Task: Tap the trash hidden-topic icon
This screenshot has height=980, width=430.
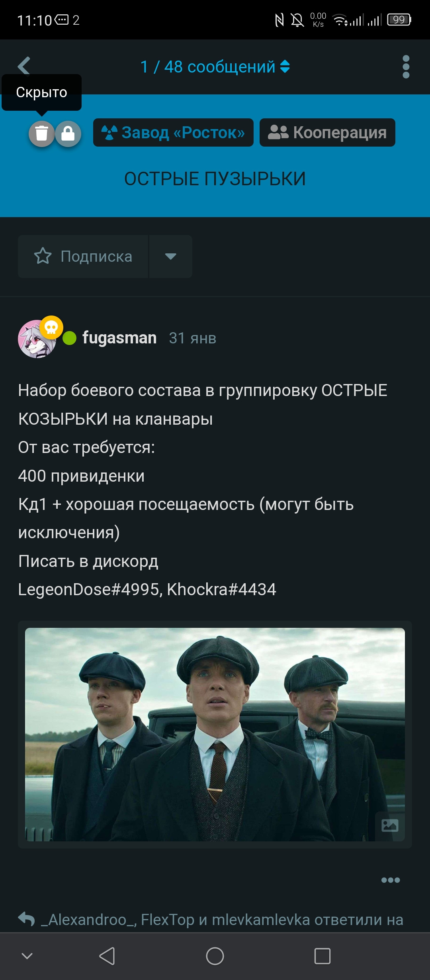Action: pos(41,133)
